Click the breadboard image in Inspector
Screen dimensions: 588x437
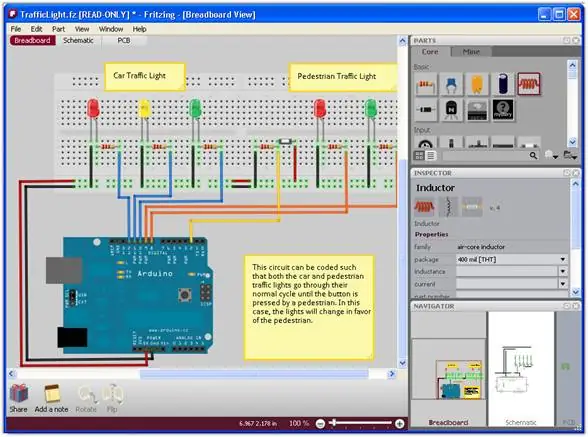pos(424,207)
